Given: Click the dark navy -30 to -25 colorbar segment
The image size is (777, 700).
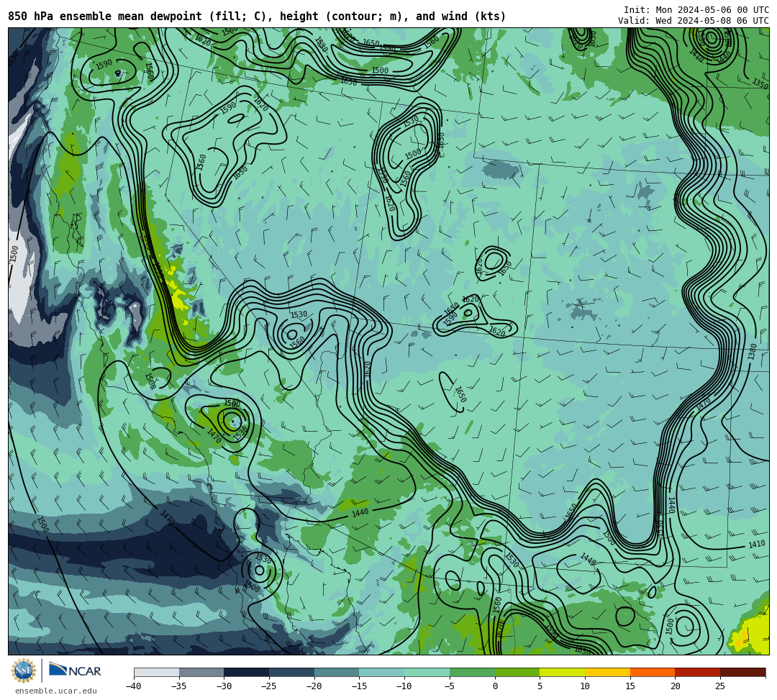Looking at the screenshot, I should click(x=247, y=672).
